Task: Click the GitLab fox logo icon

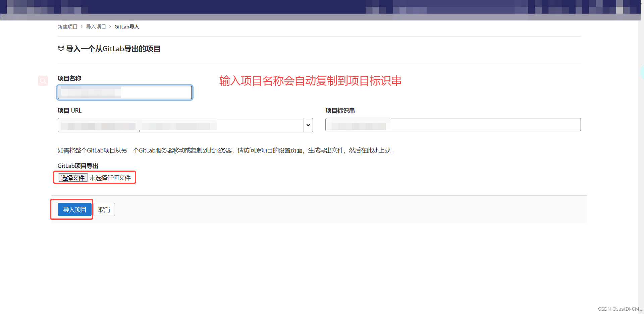Action: tap(61, 49)
